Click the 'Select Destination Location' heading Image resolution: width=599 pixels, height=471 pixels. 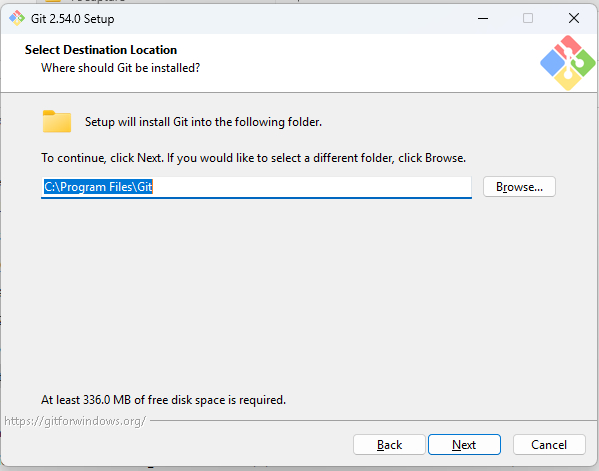click(x=101, y=50)
